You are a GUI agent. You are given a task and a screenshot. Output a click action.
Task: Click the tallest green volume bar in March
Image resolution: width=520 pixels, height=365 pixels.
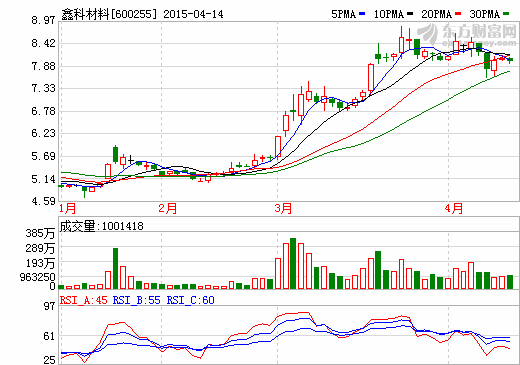(293, 263)
